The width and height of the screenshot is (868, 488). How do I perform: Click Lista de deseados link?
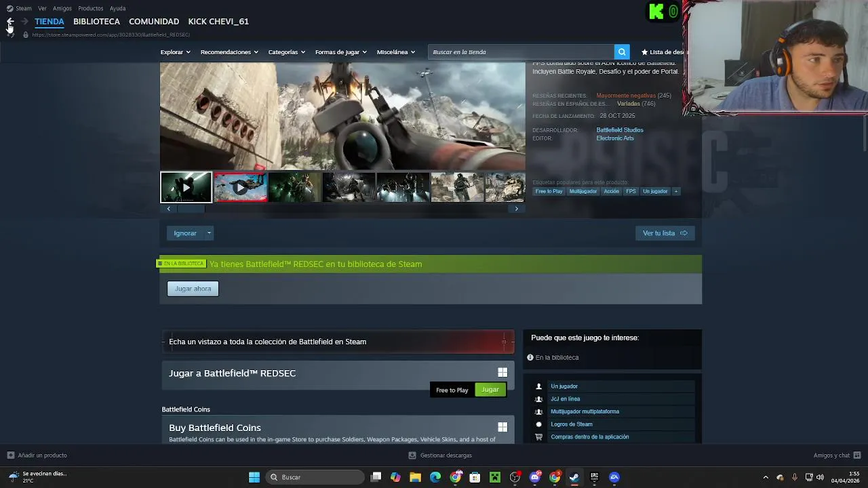tap(665, 52)
